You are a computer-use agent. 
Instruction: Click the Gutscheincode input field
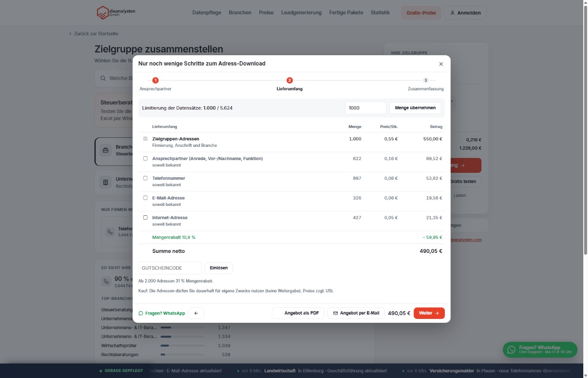[x=170, y=268]
